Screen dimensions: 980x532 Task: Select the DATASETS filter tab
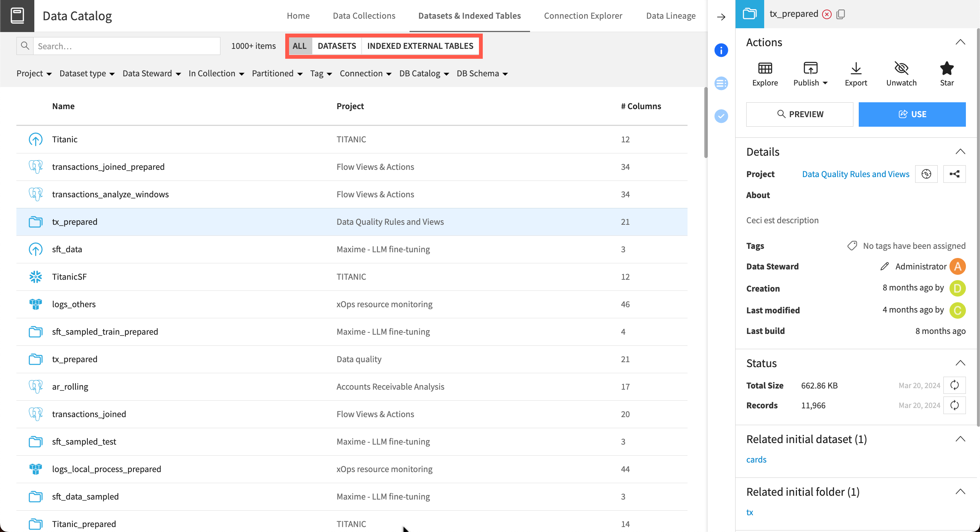point(336,46)
